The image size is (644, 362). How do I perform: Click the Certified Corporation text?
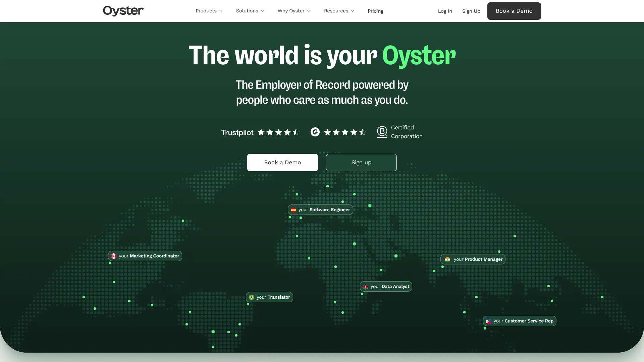[x=407, y=132]
